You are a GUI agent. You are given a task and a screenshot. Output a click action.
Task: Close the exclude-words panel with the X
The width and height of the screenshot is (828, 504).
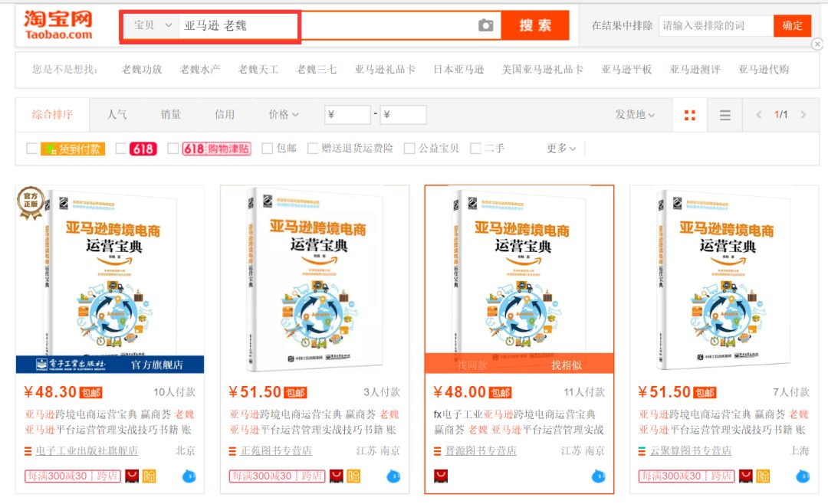[817, 44]
